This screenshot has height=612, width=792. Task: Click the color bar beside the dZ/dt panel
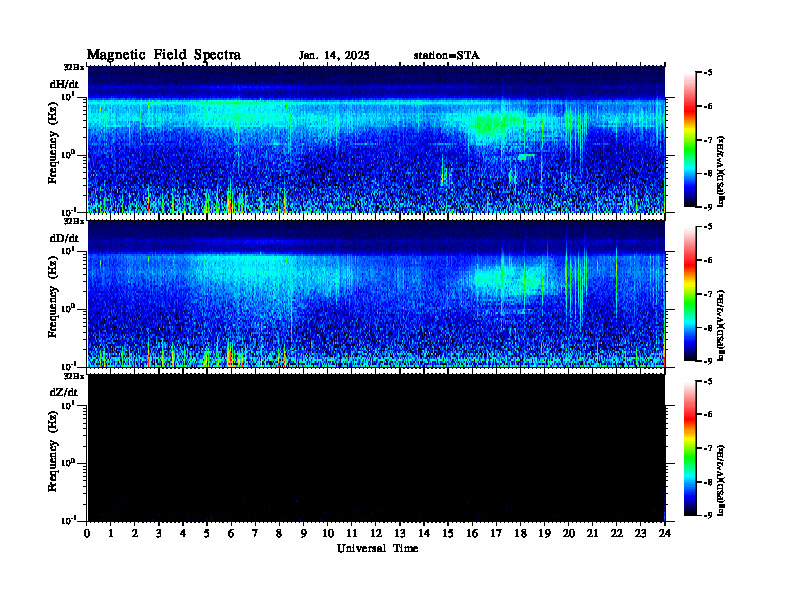pyautogui.click(x=690, y=448)
